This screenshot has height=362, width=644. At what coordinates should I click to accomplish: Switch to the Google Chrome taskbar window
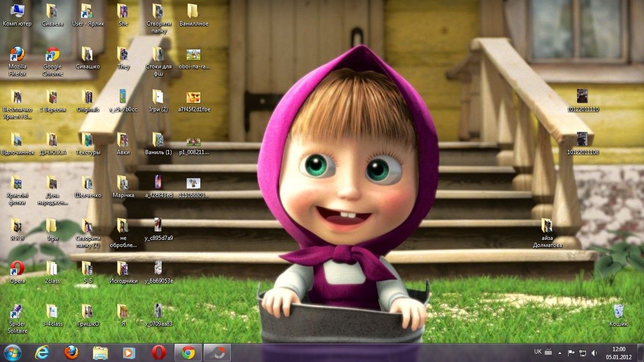coord(188,353)
